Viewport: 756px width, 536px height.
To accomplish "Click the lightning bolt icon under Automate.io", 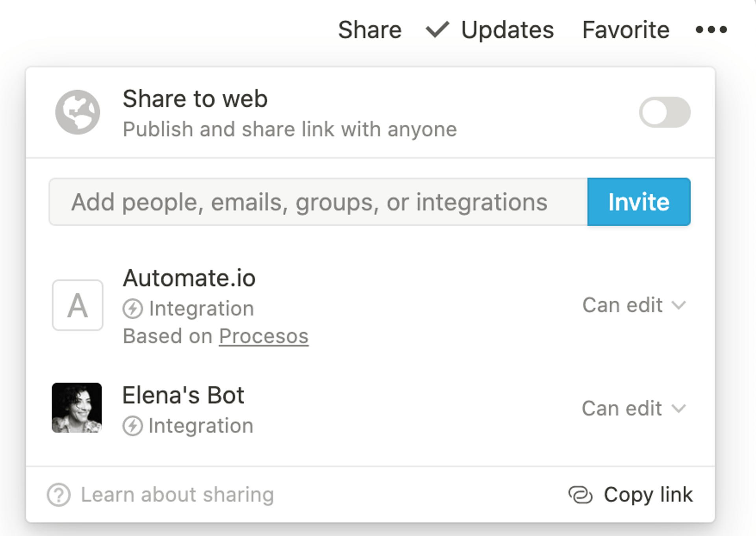I will coord(132,309).
